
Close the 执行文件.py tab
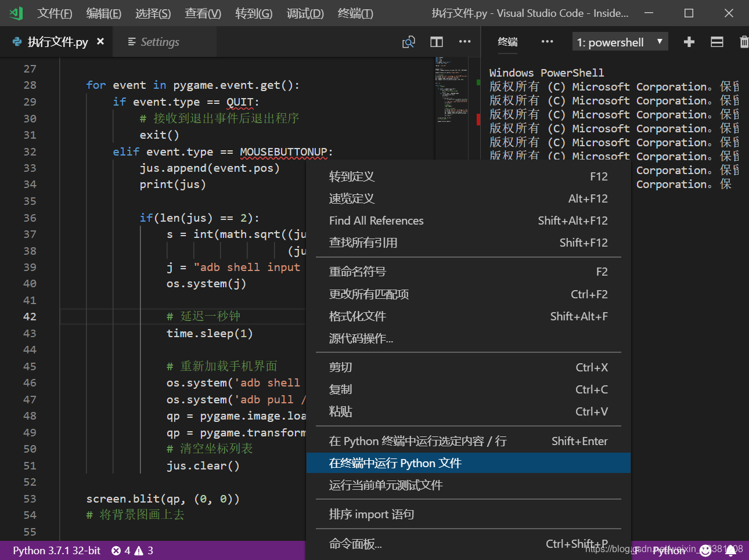coord(100,41)
